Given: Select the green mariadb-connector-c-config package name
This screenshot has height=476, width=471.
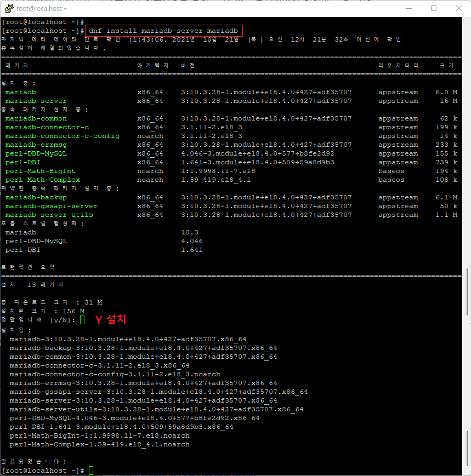Looking at the screenshot, I should 63,136.
